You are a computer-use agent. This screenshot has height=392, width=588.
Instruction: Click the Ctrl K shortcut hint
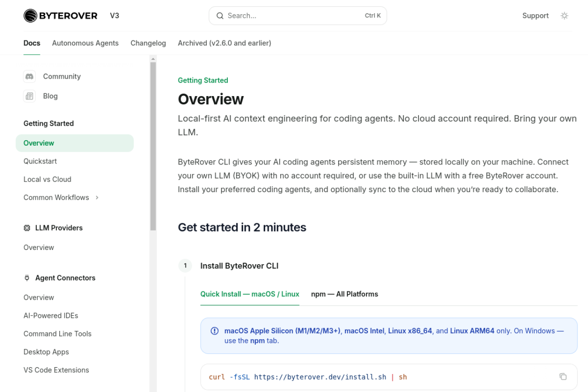[373, 16]
